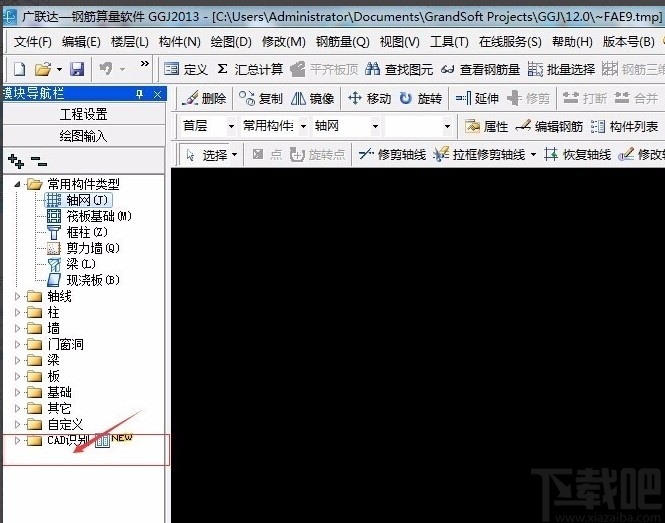Click 拉框修剪轴线 box trim axis
Screen dimensions: 665x523
479,155
